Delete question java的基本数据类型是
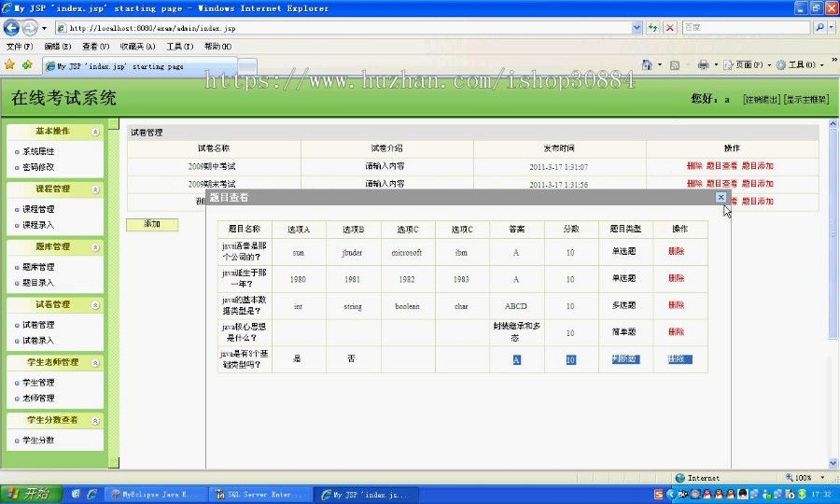Screen dimensions: 840x504 (676, 305)
